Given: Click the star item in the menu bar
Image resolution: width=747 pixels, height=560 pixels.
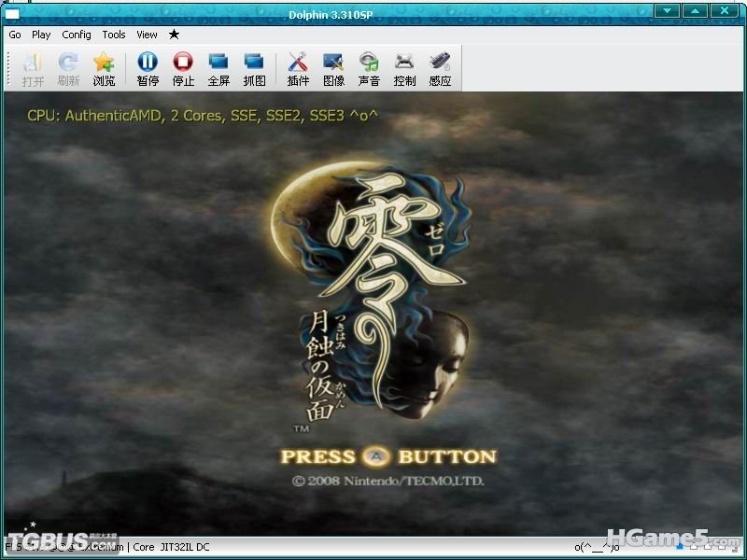Looking at the screenshot, I should click(174, 35).
